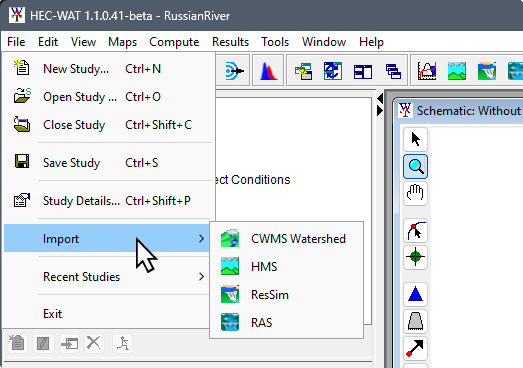
Task: Click the CWMS Watershed icon in submenu
Action: click(x=230, y=238)
